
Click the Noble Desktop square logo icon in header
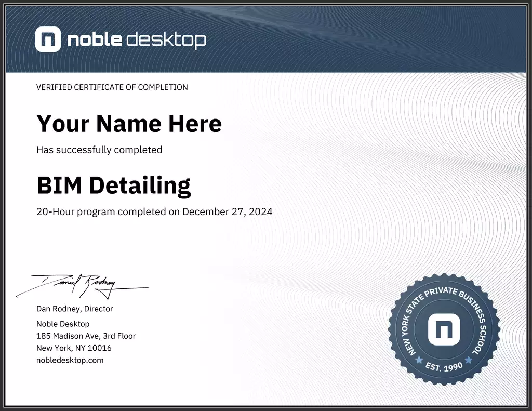click(48, 40)
